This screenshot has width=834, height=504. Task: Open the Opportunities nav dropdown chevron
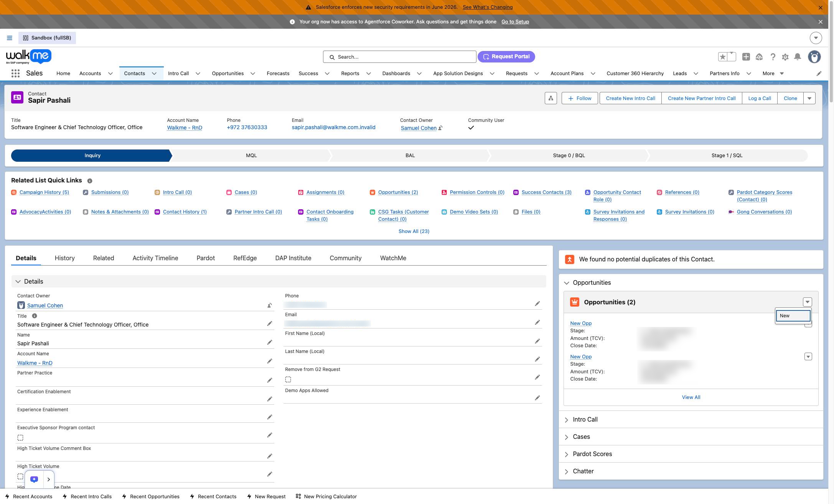click(253, 74)
